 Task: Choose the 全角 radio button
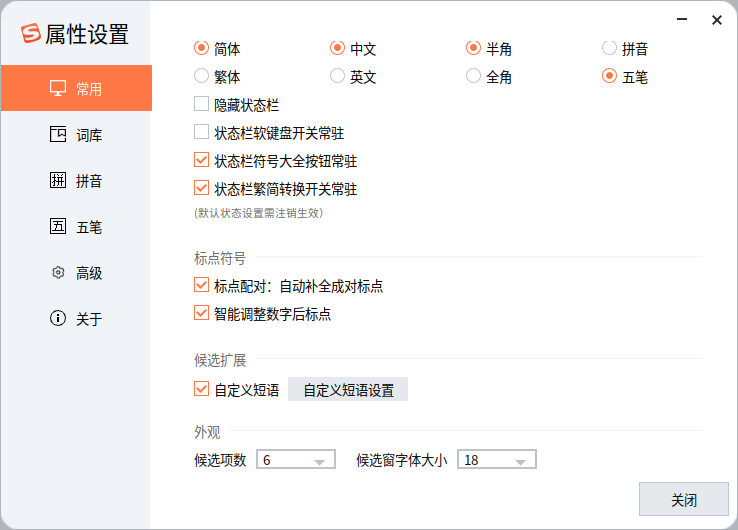pyautogui.click(x=473, y=76)
